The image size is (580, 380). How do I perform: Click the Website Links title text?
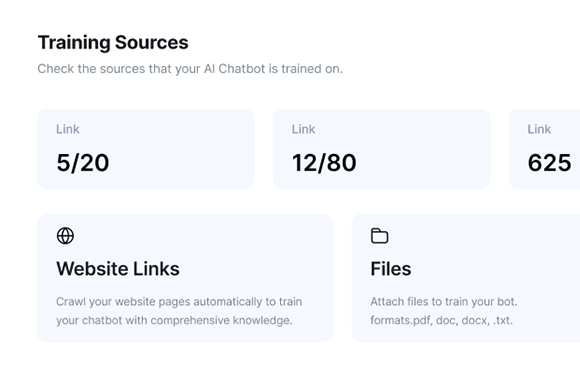[x=118, y=269]
